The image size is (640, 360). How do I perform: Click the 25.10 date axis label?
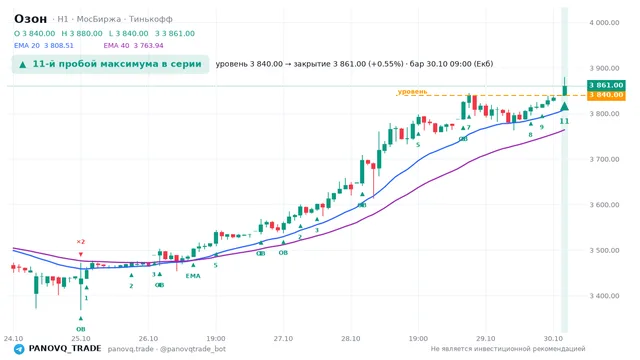click(x=81, y=338)
